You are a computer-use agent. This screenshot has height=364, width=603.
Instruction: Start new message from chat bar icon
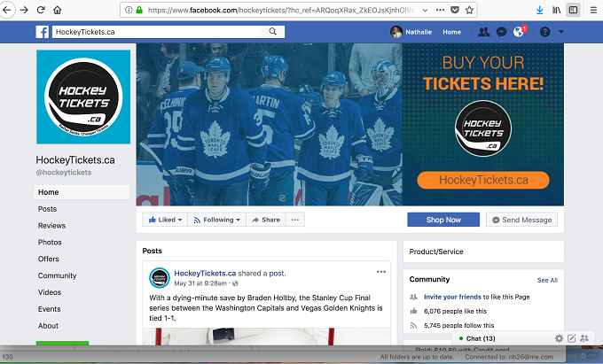(x=572, y=338)
